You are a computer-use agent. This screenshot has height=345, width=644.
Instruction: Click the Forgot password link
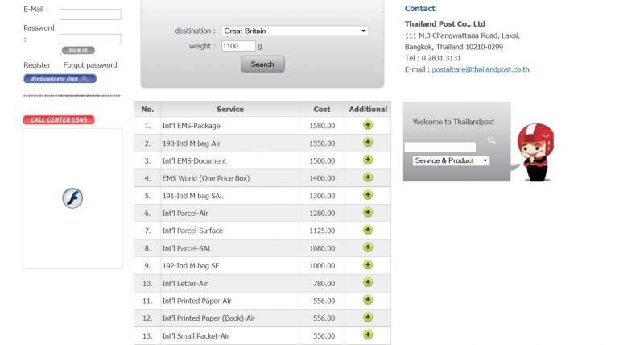[90, 65]
